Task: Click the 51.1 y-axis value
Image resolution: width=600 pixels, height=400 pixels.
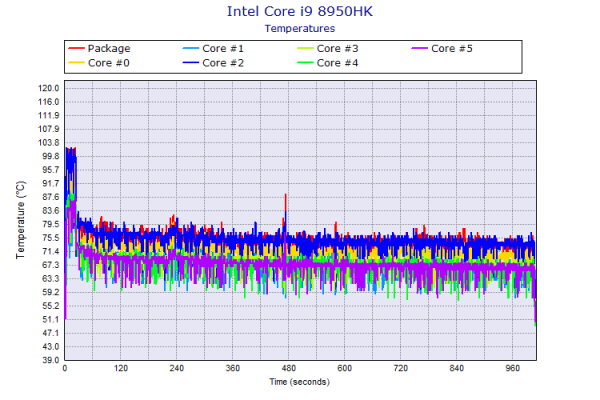Action: 51,319
